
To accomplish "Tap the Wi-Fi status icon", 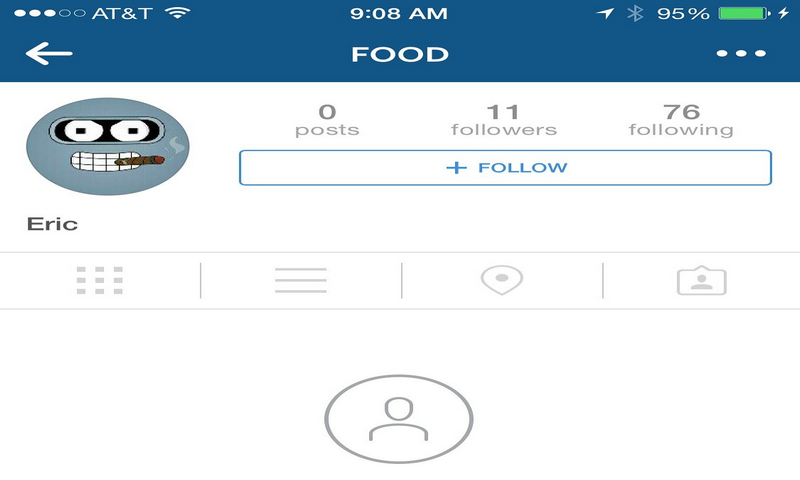I will click(177, 13).
